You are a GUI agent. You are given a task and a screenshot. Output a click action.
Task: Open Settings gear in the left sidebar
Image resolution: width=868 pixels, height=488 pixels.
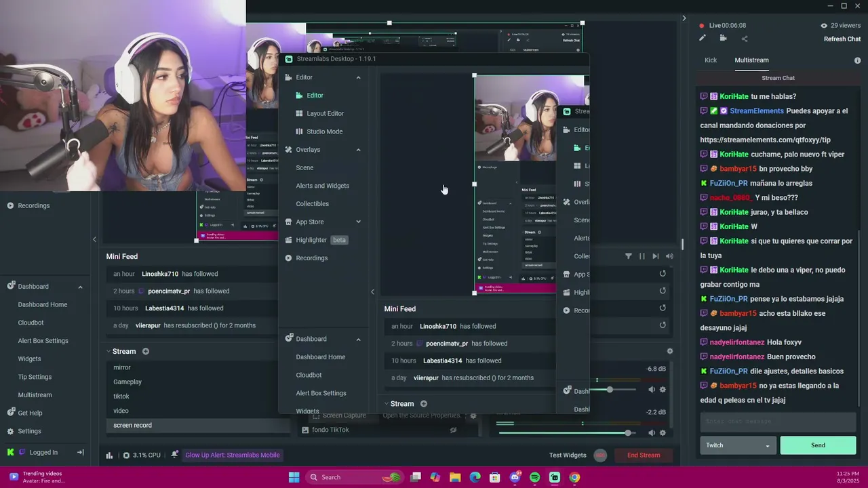coord(29,431)
